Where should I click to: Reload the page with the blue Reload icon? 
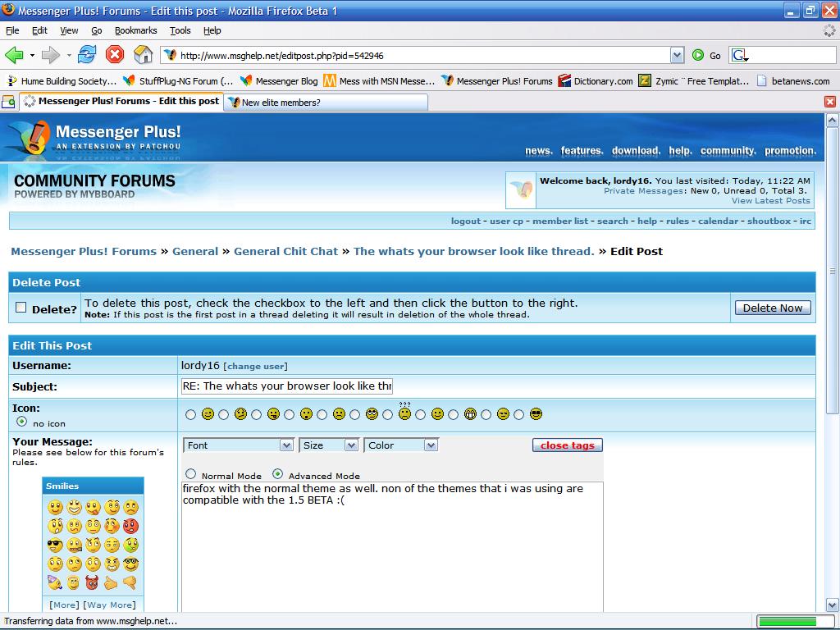click(87, 55)
